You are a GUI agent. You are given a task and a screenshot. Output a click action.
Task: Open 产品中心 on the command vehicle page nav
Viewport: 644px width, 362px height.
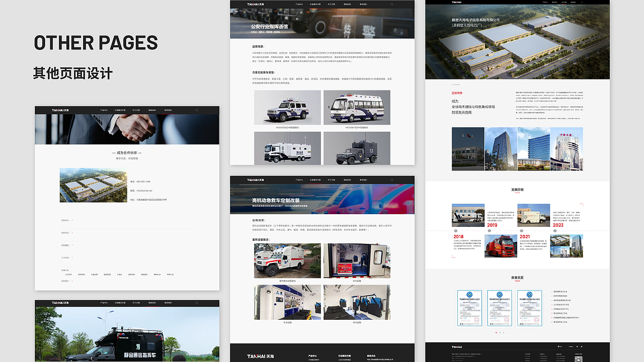pyautogui.click(x=104, y=303)
